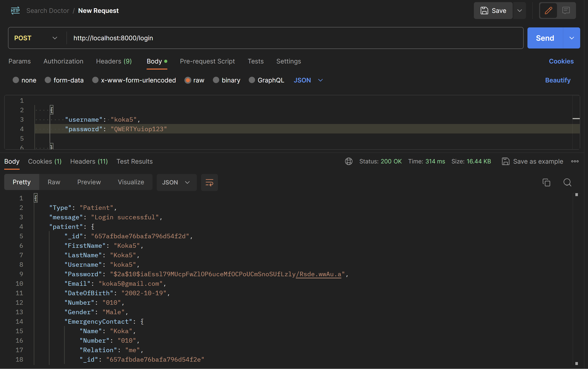Expand the Send options arrow
The image size is (588, 369).
click(x=571, y=38)
